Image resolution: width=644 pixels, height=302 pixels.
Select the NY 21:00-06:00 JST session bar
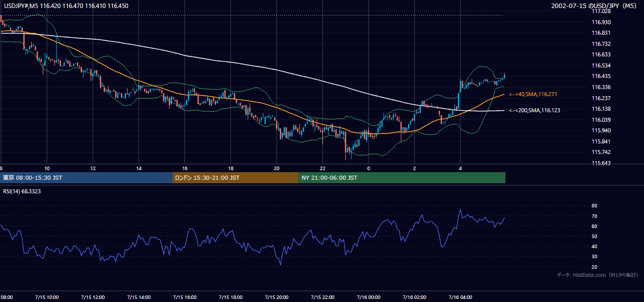click(x=402, y=178)
